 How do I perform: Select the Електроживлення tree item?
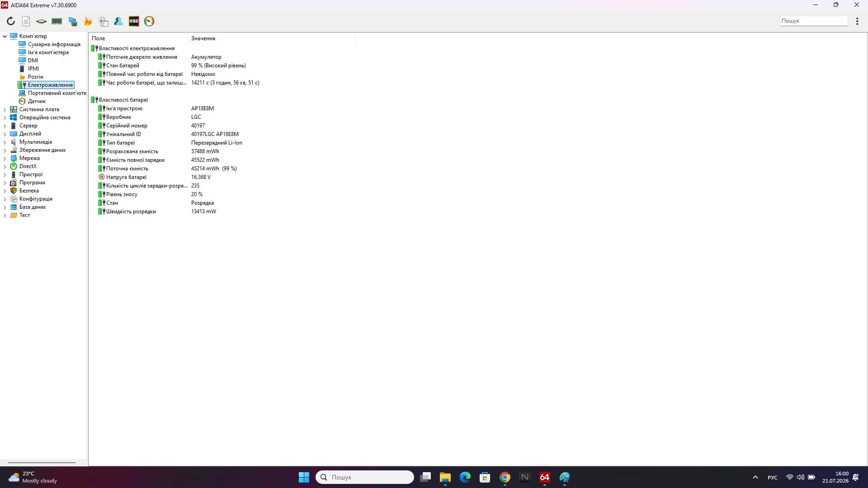click(50, 85)
